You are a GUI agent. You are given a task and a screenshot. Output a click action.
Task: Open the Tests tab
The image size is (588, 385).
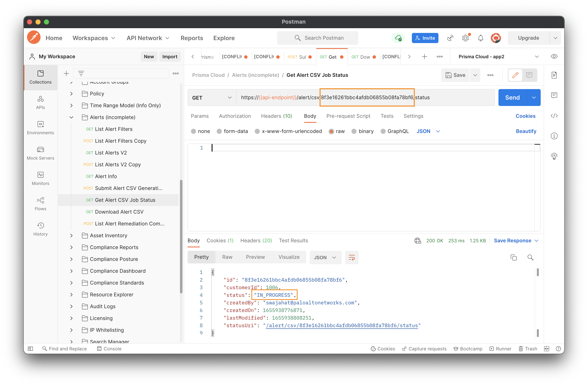click(x=387, y=116)
